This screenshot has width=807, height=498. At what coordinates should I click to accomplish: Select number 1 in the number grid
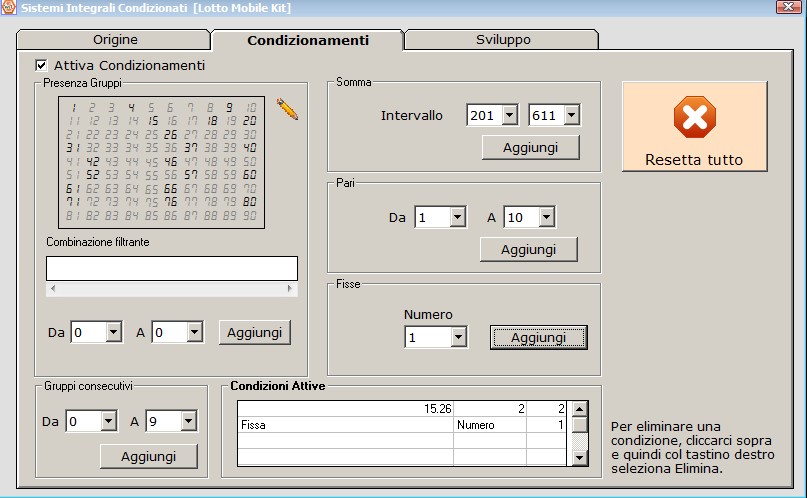pyautogui.click(x=73, y=108)
